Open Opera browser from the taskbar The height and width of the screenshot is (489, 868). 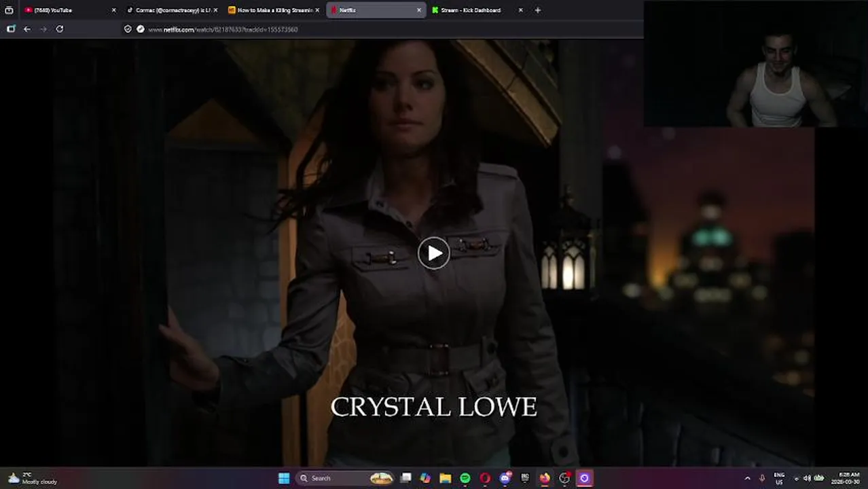point(485,478)
